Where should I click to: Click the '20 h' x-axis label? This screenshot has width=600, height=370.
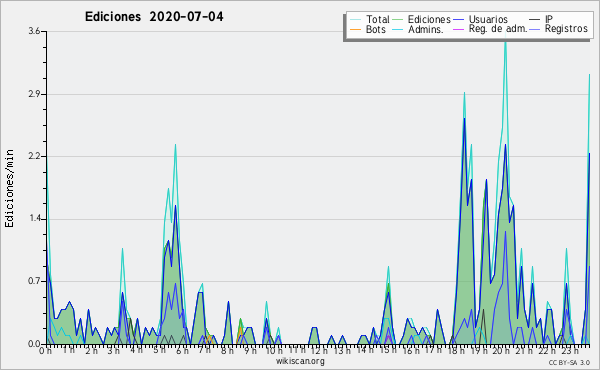tap(502, 350)
